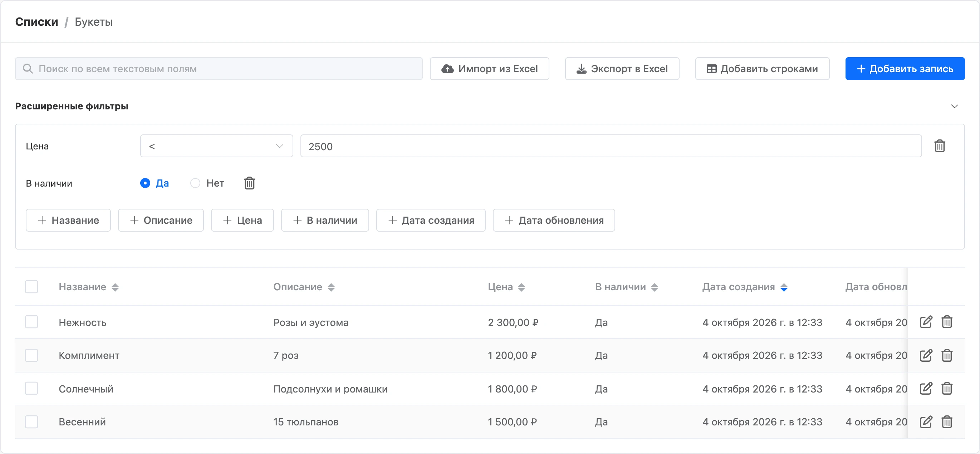
Task: Click the Весенний name cell
Action: pyautogui.click(x=82, y=422)
